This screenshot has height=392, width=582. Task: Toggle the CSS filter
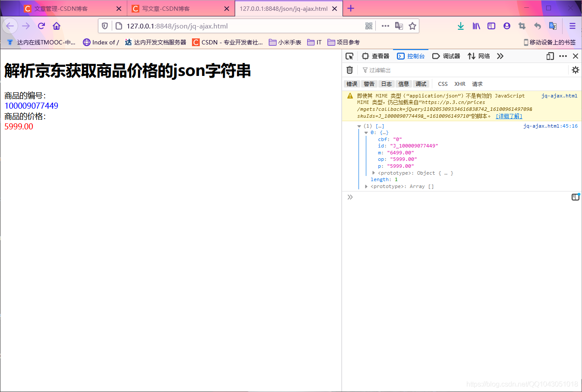[443, 84]
